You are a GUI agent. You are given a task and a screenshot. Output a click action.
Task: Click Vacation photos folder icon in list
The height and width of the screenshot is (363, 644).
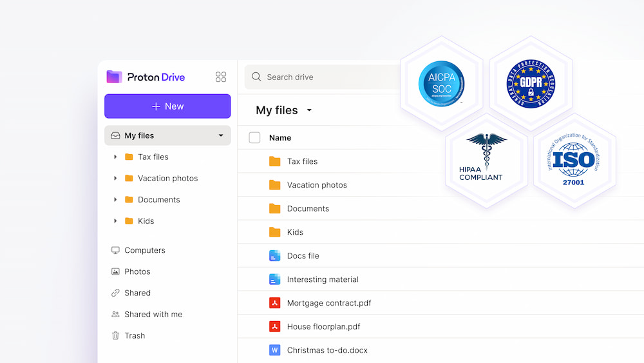click(275, 185)
